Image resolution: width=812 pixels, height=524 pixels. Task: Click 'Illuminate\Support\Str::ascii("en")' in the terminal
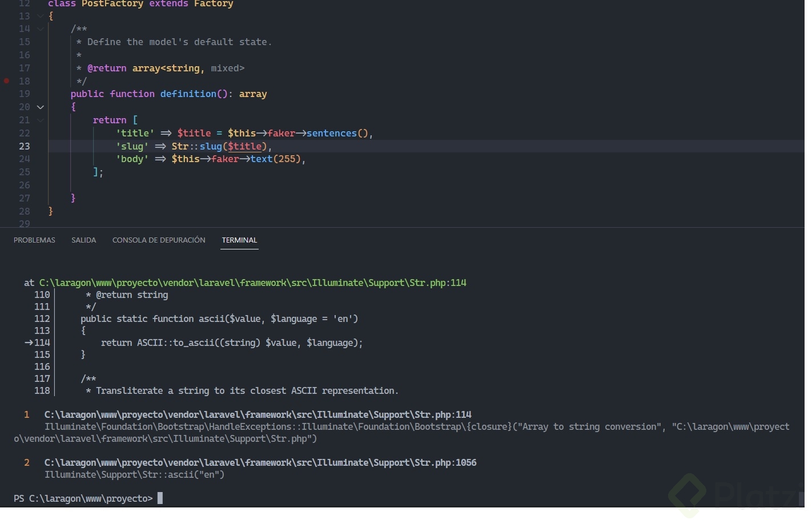click(134, 474)
